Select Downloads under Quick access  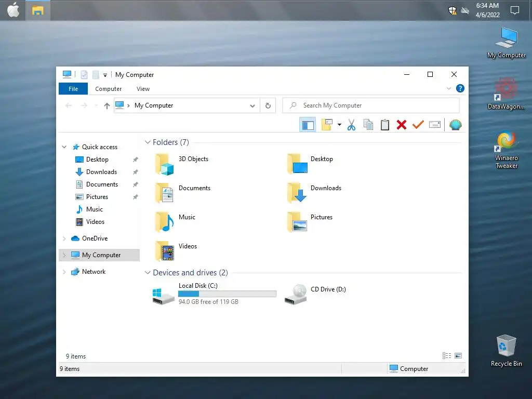click(101, 172)
